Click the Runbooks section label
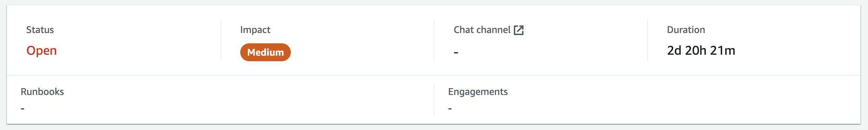 pyautogui.click(x=42, y=92)
